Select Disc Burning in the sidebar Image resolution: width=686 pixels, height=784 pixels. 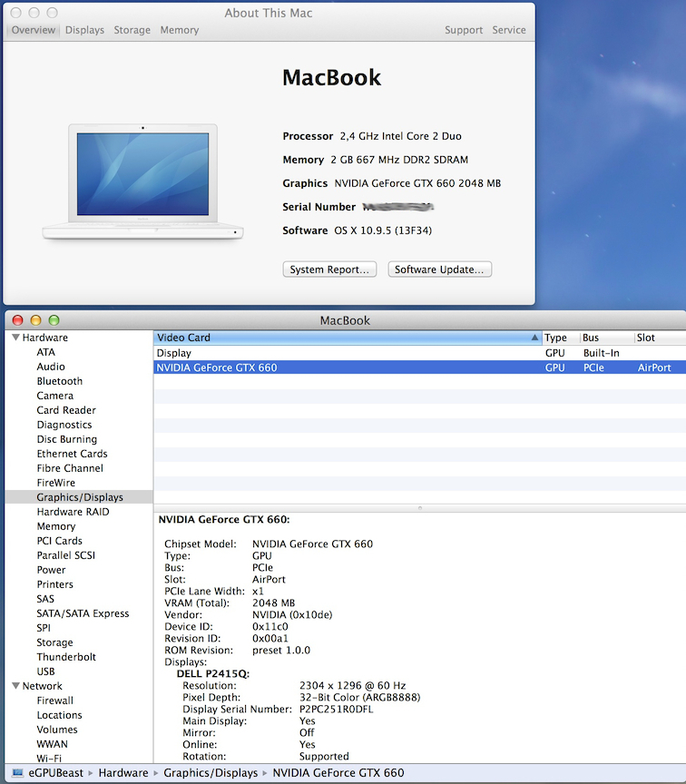67,439
